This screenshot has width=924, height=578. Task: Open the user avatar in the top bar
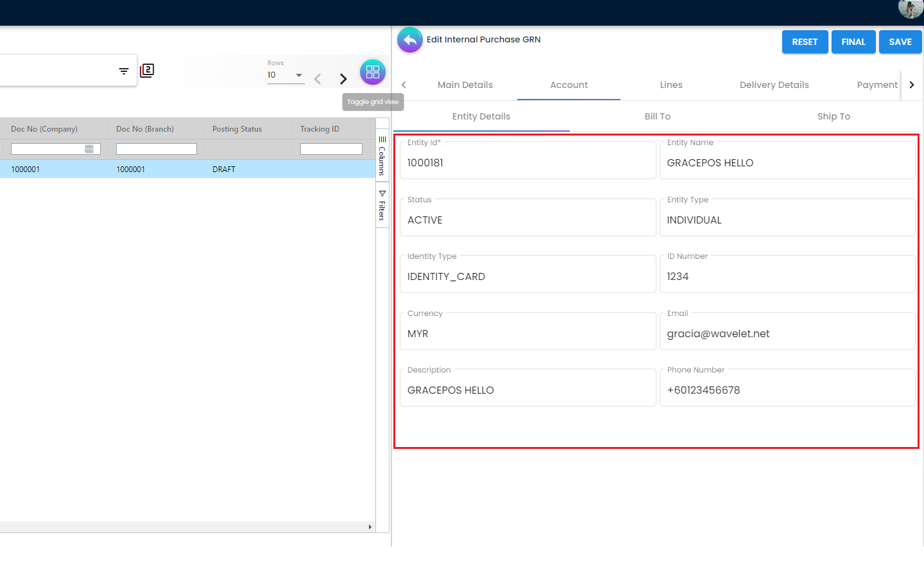tap(910, 9)
